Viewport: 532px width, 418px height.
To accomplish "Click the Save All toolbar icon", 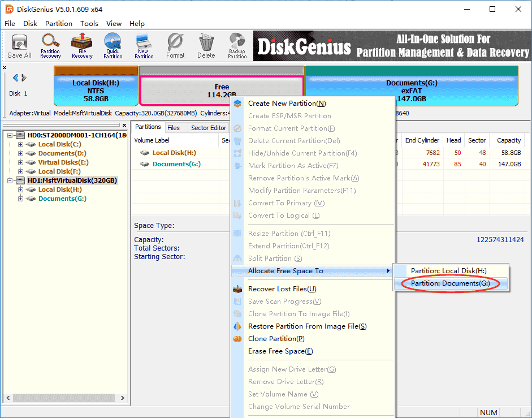I will (19, 46).
